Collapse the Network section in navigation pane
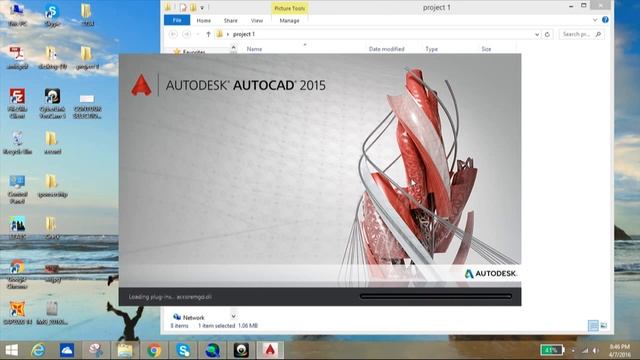This screenshot has width=640, height=360. coord(233,316)
